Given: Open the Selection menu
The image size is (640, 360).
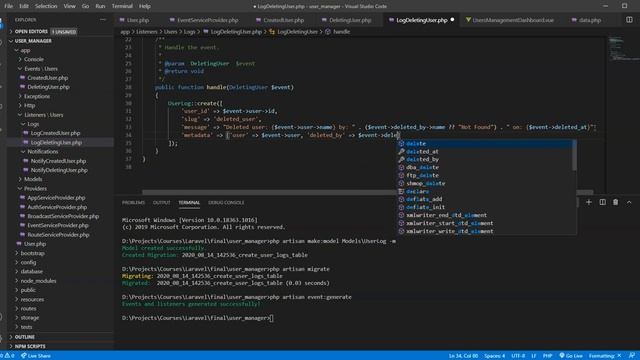Looking at the screenshot, I should click(x=46, y=6).
